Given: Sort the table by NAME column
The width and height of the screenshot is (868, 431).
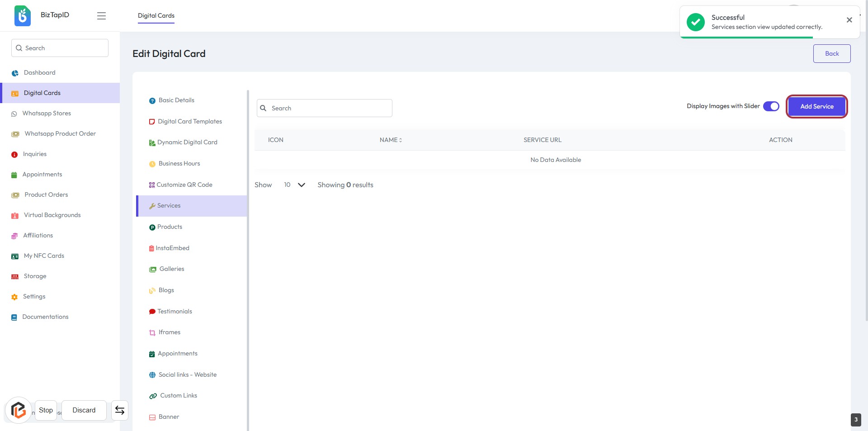Looking at the screenshot, I should [391, 140].
